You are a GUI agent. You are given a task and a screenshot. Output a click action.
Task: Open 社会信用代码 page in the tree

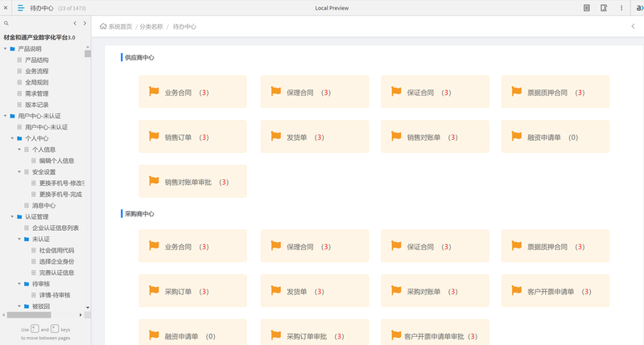[x=56, y=250]
